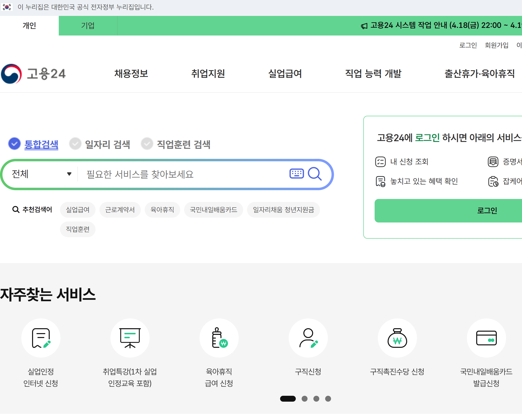Open 국민내일배움카드 발급신청 card icon

coord(486,338)
